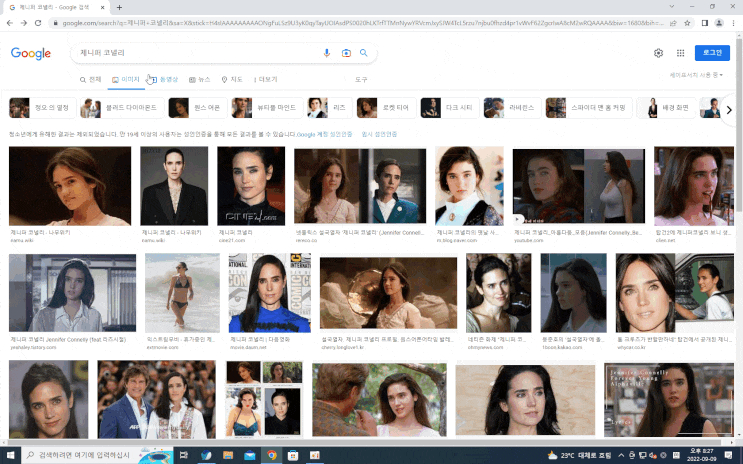Viewport: 743px width, 464px height.
Task: Show hidden system tray icons
Action: (621, 455)
